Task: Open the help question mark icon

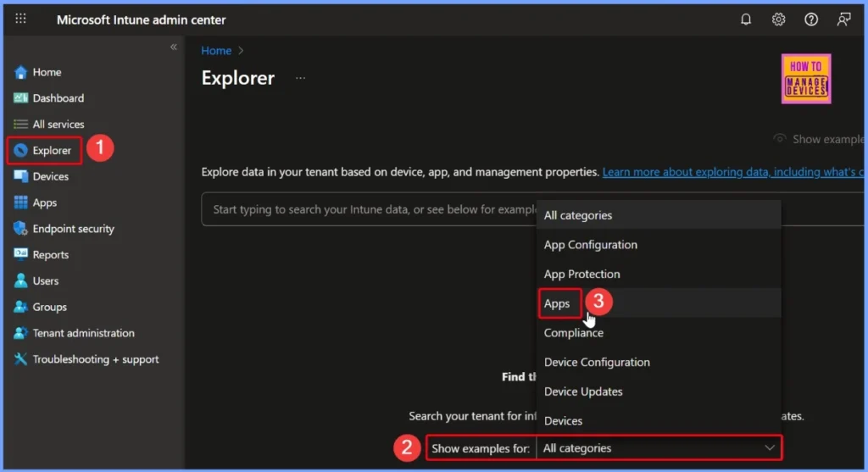Action: (811, 19)
